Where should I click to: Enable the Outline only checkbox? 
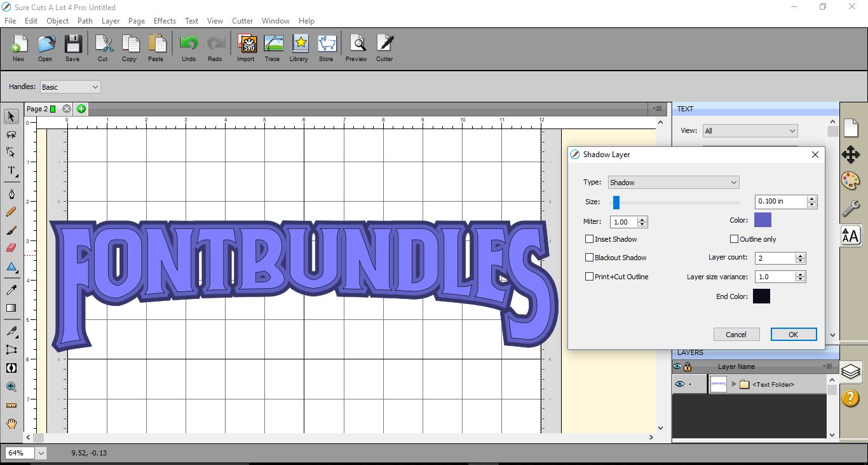(734, 239)
